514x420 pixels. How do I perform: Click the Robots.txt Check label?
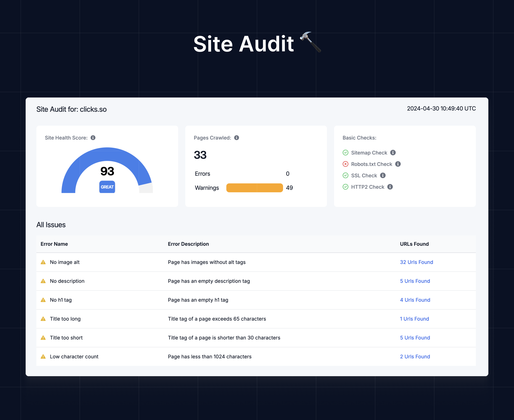pos(371,164)
